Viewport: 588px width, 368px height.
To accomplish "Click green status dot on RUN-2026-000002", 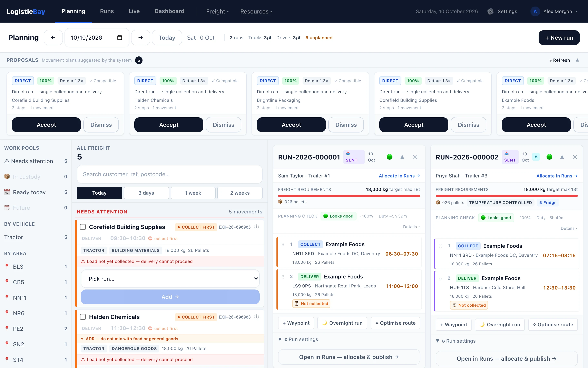I will 549,157.
